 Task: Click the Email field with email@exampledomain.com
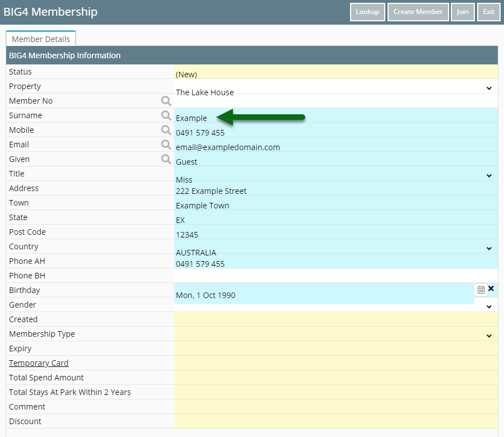click(x=336, y=145)
